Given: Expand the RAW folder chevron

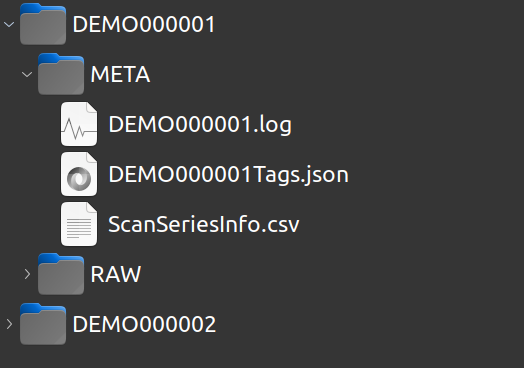Looking at the screenshot, I should click(27, 274).
